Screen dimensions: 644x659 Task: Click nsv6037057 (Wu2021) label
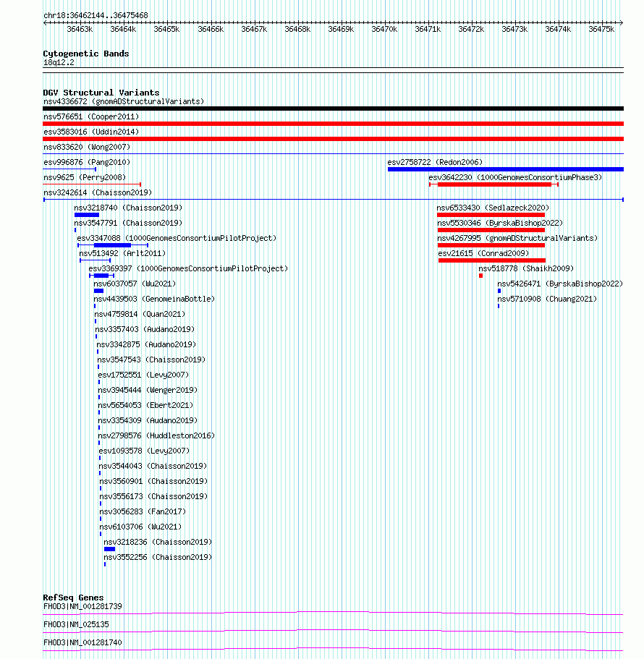click(x=135, y=284)
